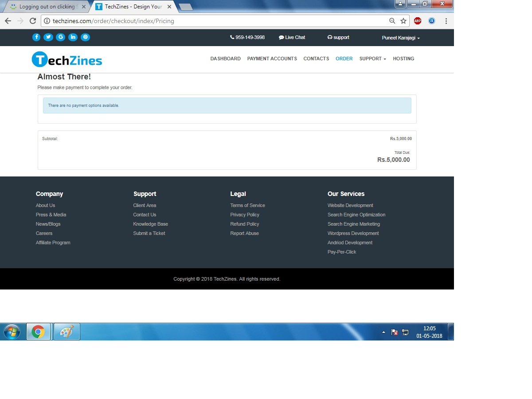Open ORDER in navigation
This screenshot has height=399, width=532.
tap(344, 59)
